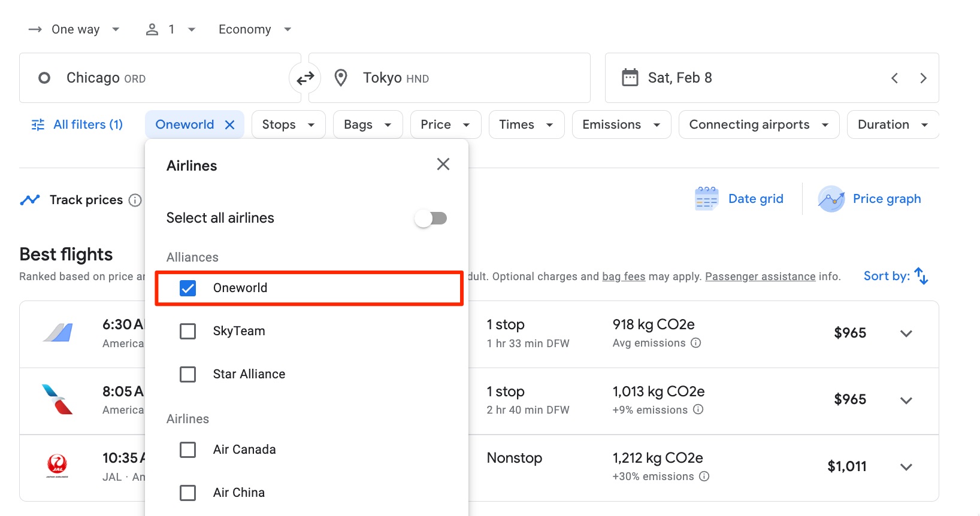Image resolution: width=980 pixels, height=516 pixels.
Task: Click the JAL airline logo
Action: [58, 466]
